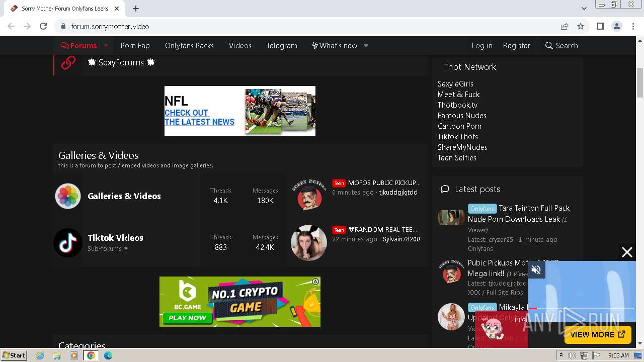Open Onlyfans Packs nav link
The height and width of the screenshot is (362, 644).
click(189, 45)
